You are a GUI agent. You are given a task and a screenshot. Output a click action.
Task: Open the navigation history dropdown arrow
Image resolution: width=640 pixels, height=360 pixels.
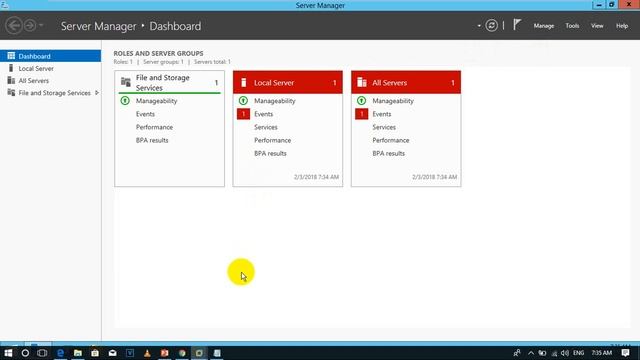click(41, 26)
